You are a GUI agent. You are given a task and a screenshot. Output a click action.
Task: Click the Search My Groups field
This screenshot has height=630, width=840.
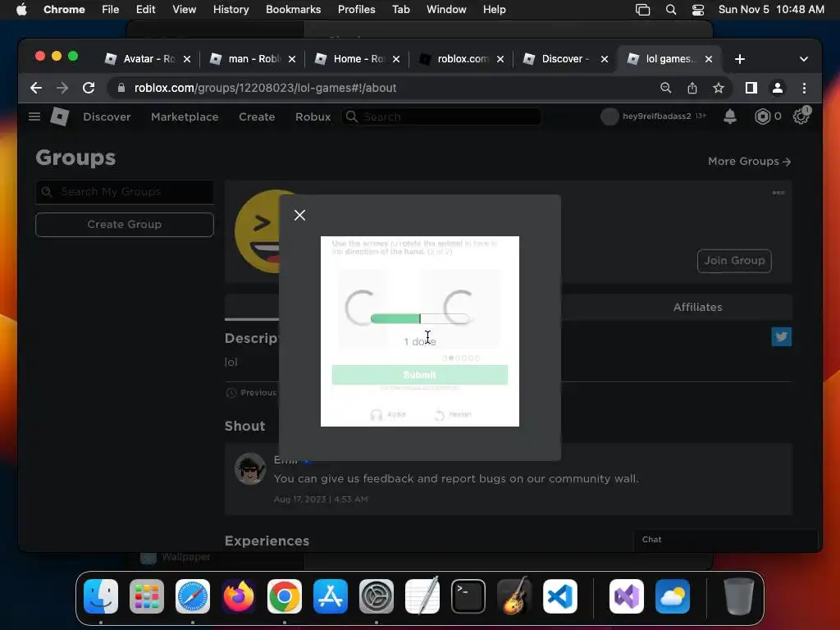click(x=125, y=192)
